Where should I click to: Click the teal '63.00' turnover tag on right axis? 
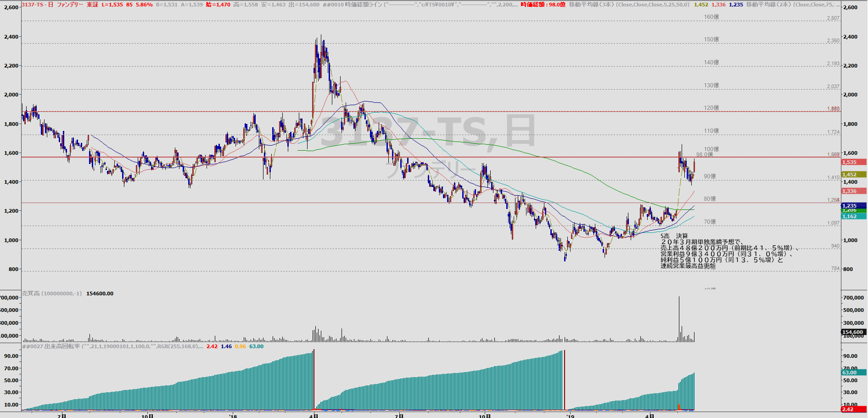coord(853,373)
